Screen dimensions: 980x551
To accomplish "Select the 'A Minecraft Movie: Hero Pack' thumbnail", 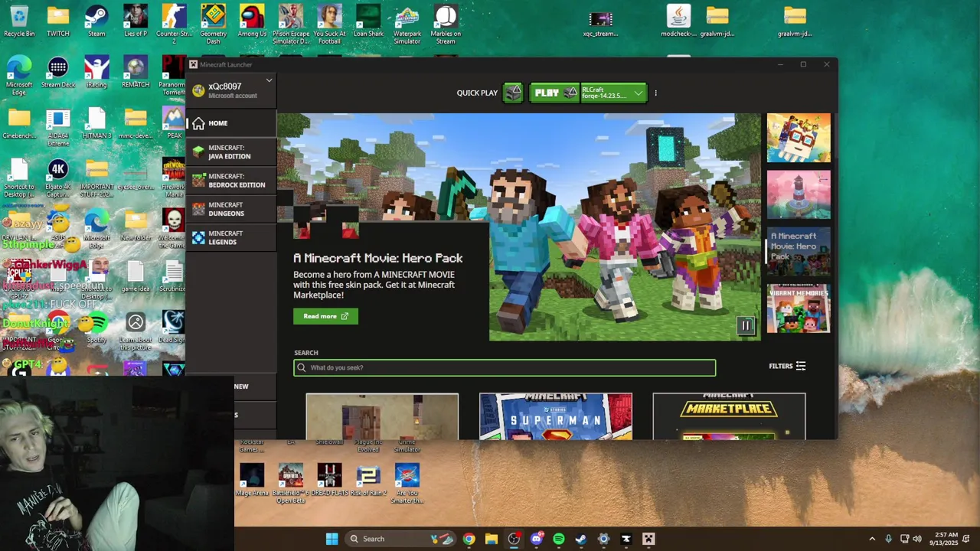I will click(799, 251).
